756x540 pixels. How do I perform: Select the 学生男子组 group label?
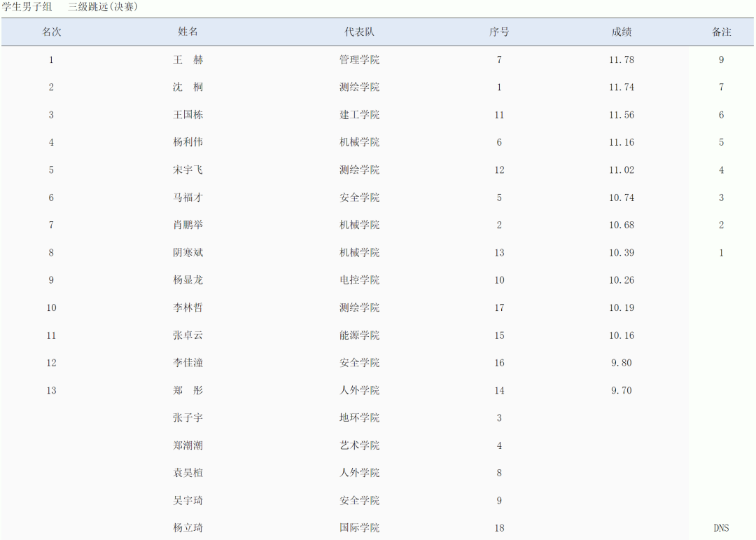click(x=27, y=7)
